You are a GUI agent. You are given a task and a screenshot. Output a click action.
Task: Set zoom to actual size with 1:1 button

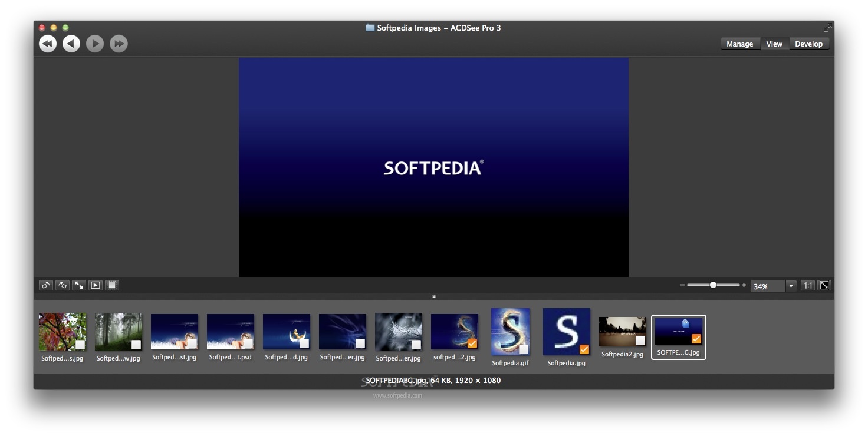[808, 285]
